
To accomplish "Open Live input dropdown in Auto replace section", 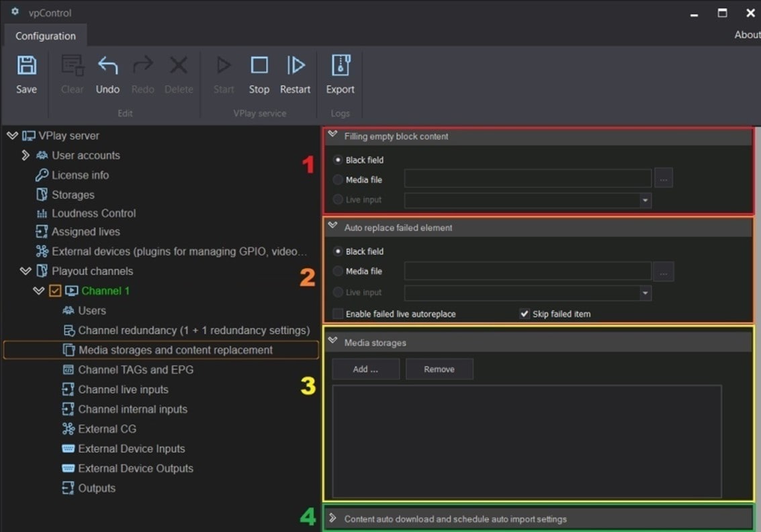I will 645,293.
